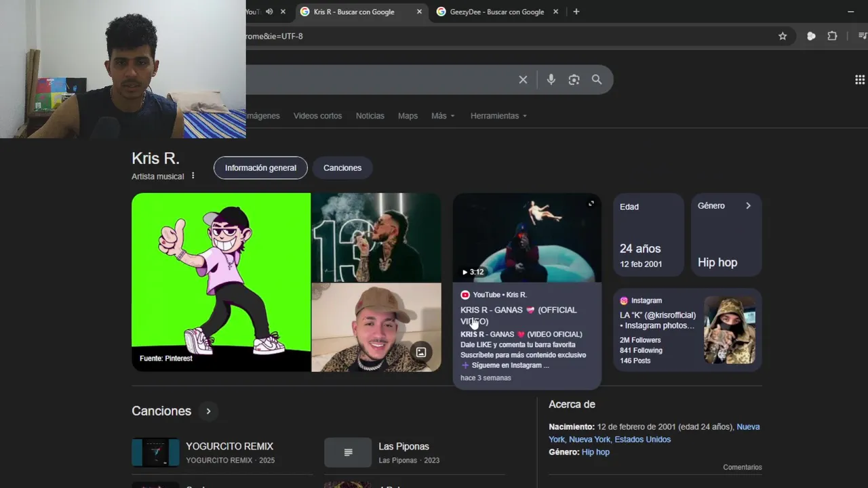
Task: Click the Edad 24 años card
Action: click(x=649, y=235)
